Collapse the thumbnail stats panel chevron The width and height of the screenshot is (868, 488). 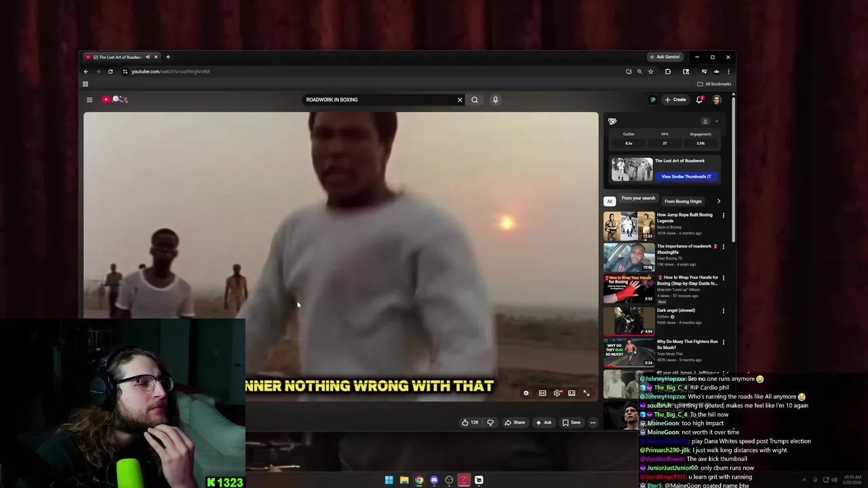click(x=716, y=121)
